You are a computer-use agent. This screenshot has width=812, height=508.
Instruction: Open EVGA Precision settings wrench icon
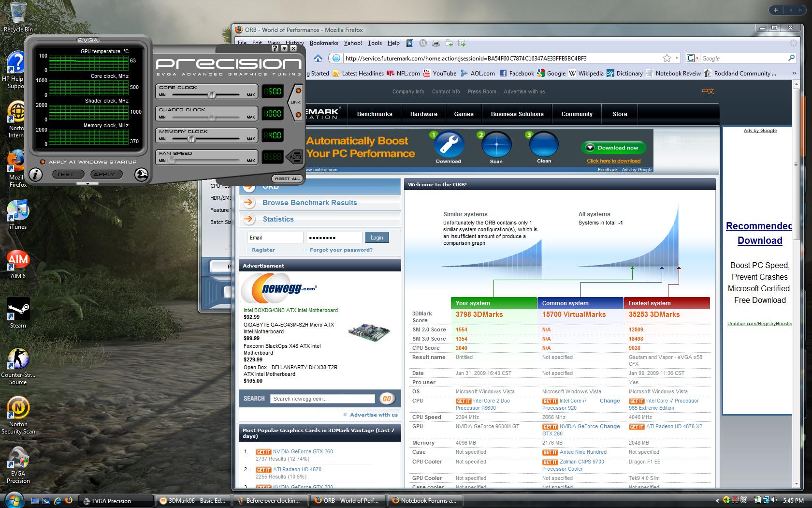pos(141,175)
